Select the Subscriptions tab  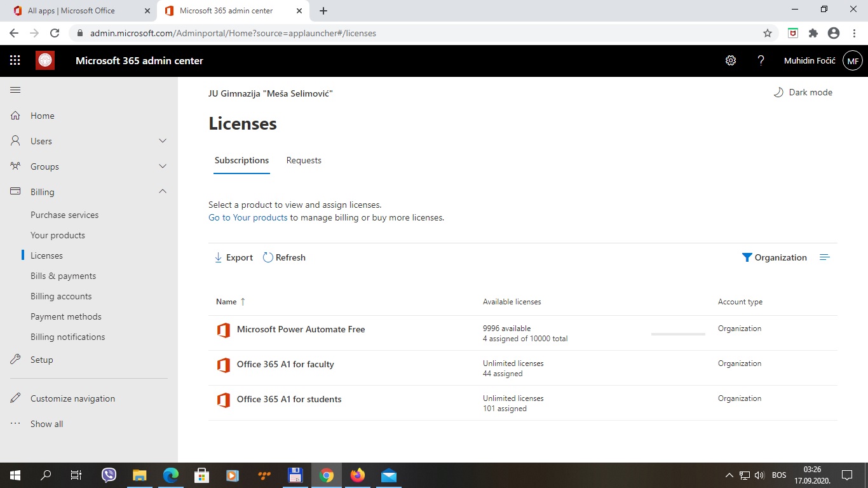[241, 160]
